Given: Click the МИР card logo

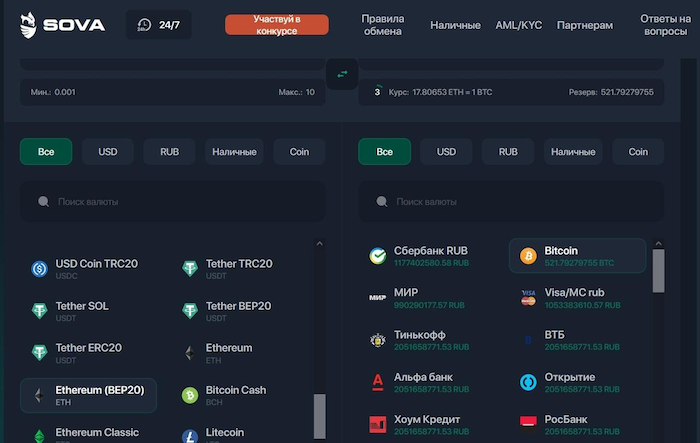Looking at the screenshot, I should click(x=377, y=297).
